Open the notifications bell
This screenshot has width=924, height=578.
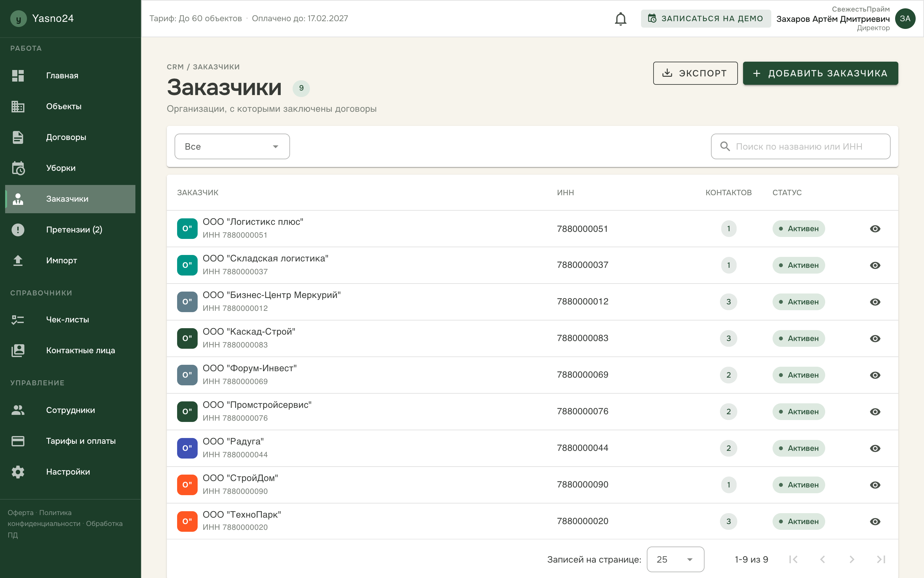coord(620,18)
